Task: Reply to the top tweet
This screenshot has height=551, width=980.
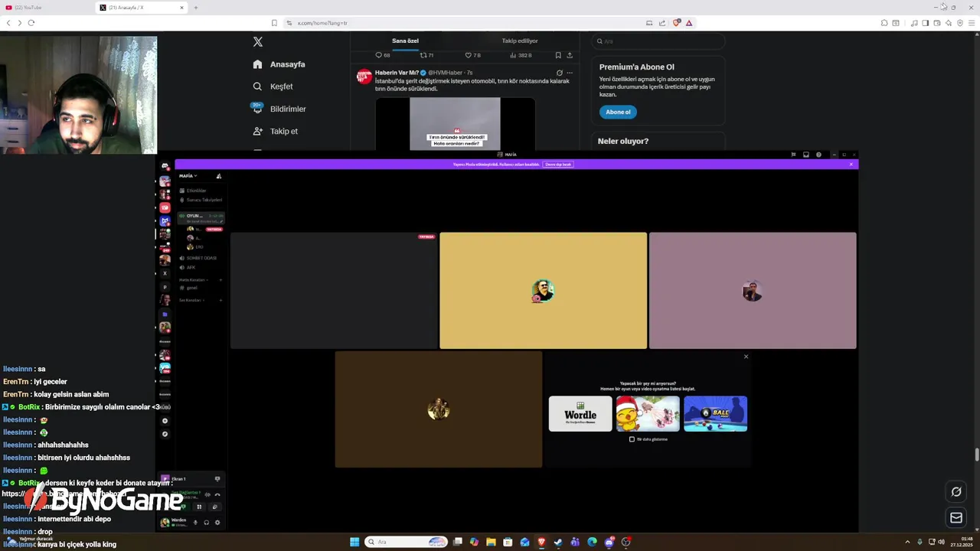Action: point(382,55)
